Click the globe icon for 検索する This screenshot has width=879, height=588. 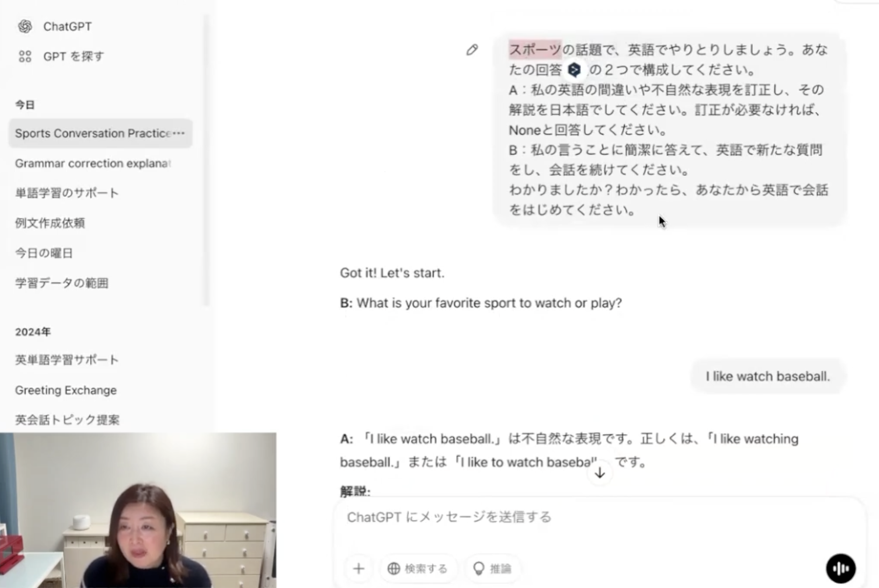tap(394, 569)
